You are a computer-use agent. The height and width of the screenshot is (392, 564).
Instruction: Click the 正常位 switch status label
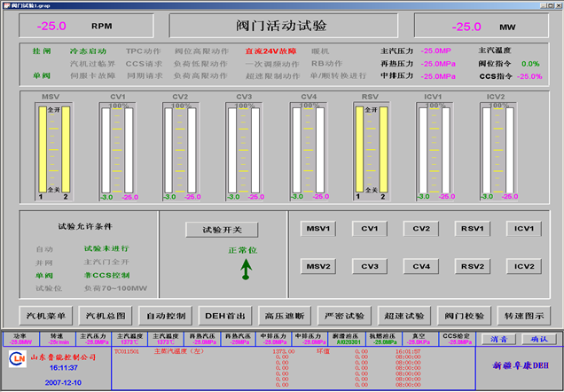[x=243, y=250]
